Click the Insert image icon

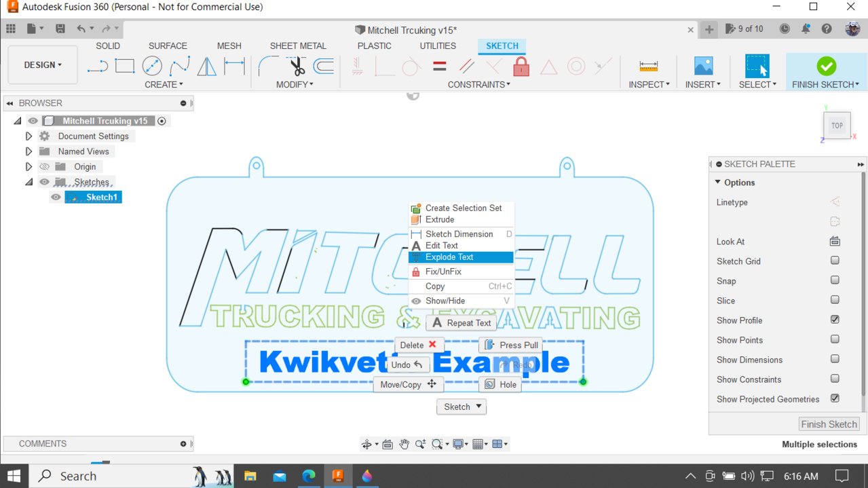click(703, 66)
